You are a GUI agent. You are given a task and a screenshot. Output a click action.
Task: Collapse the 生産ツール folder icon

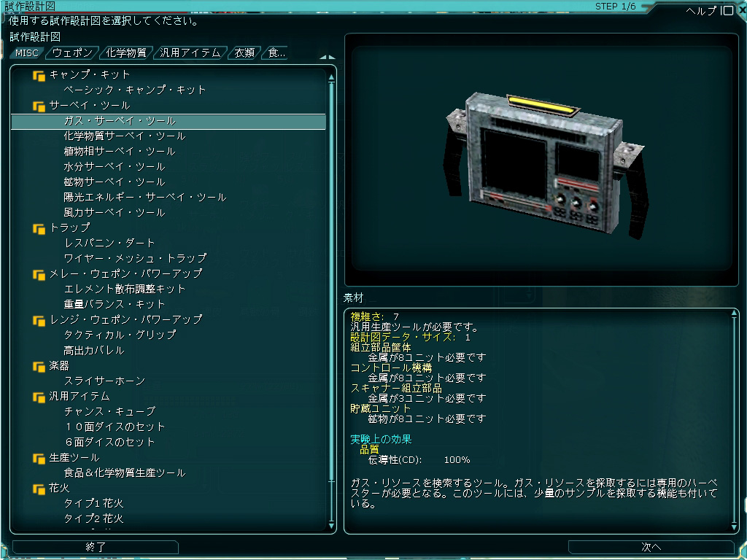click(x=39, y=458)
